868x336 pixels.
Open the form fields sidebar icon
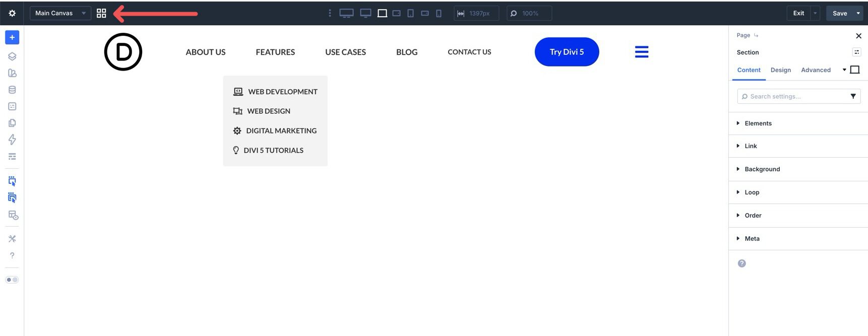coord(12,106)
